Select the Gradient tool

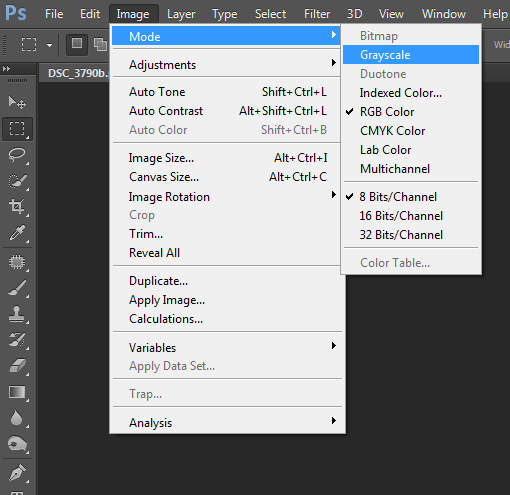17,392
